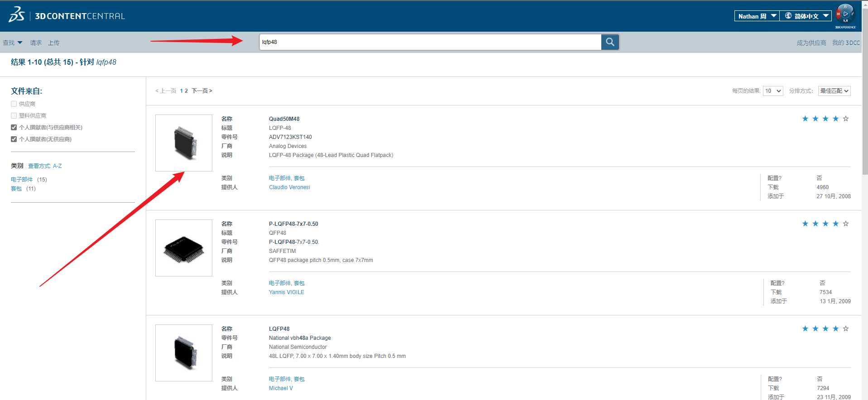Open 我的 3DCC link
This screenshot has height=400, width=868.
[846, 43]
